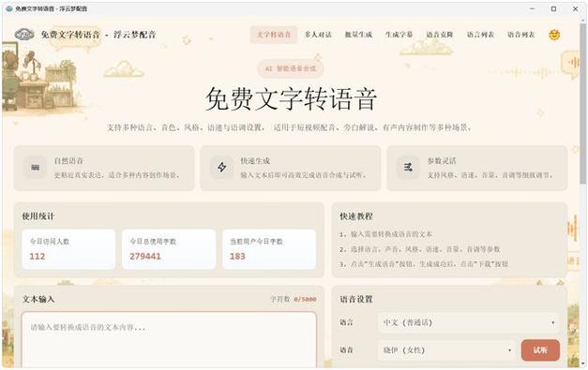Click the 字符数 0/5000 counter
The height and width of the screenshot is (370, 588).
coord(294,299)
